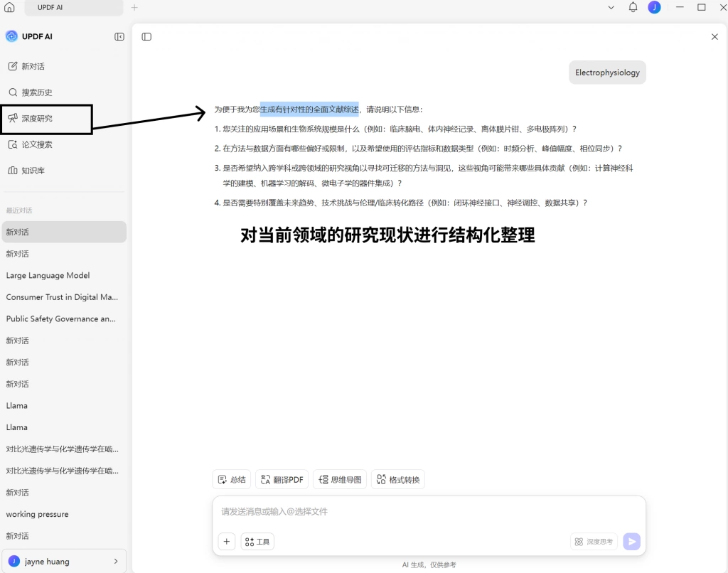The image size is (728, 573).
Task: Go to the home icon in title bar
Action: (9, 7)
